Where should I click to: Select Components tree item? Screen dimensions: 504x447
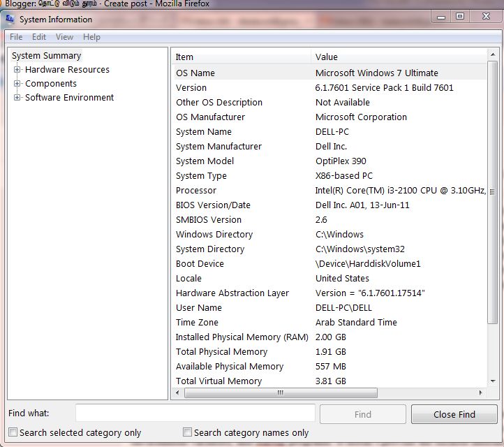click(51, 83)
